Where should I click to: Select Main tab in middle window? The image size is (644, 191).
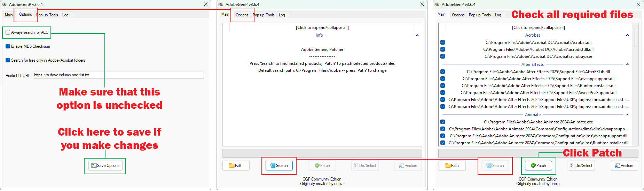(225, 14)
